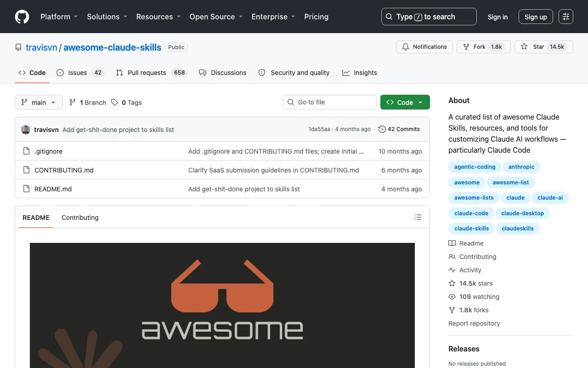Click the Sign up button
The image size is (588, 368).
coord(536,17)
